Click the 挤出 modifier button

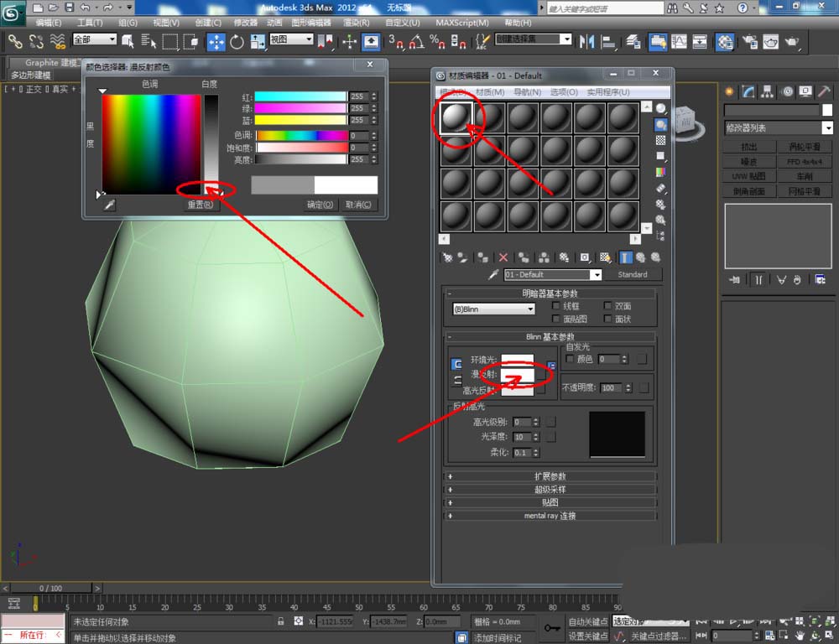point(748,147)
